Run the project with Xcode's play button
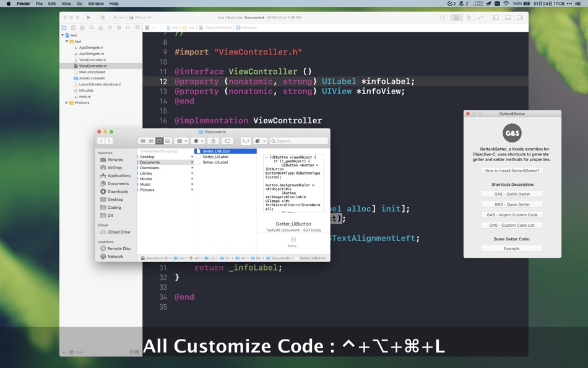 point(89,17)
